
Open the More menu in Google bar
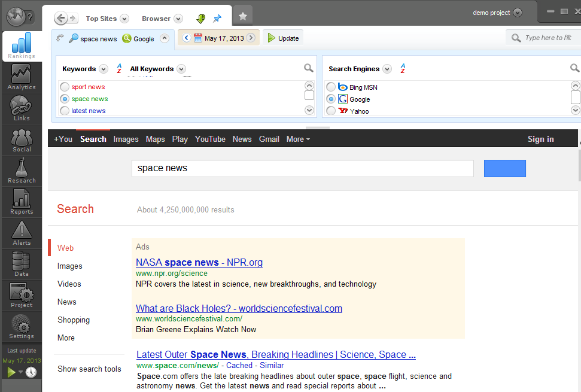(298, 139)
